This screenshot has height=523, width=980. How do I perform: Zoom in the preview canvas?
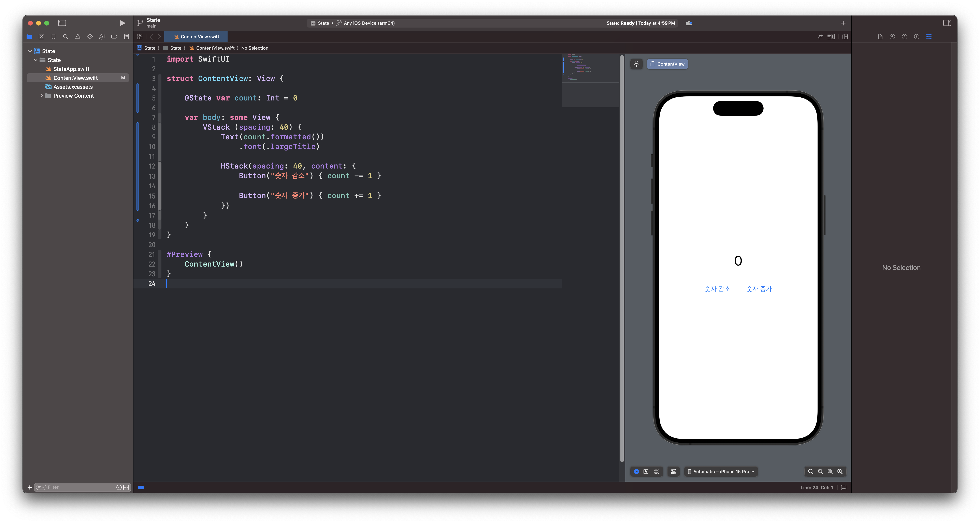[840, 471]
